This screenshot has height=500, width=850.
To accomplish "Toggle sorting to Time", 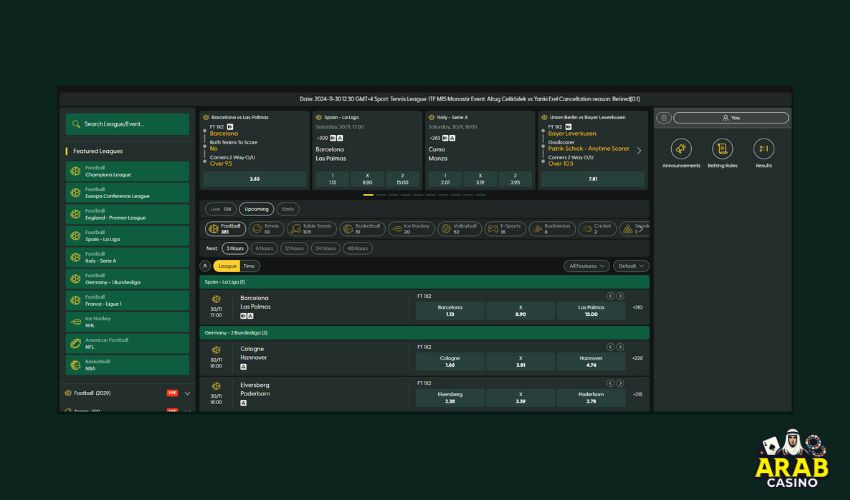I will (x=249, y=266).
